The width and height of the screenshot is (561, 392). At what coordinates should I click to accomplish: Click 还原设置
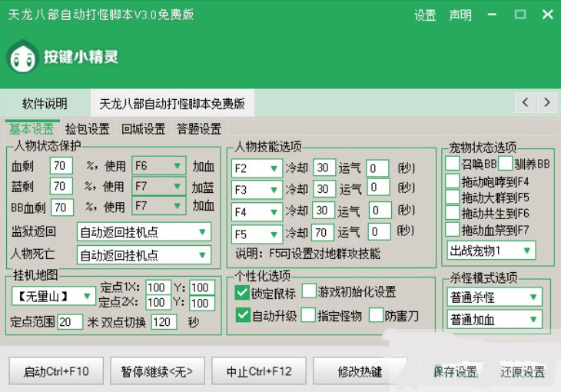(523, 371)
